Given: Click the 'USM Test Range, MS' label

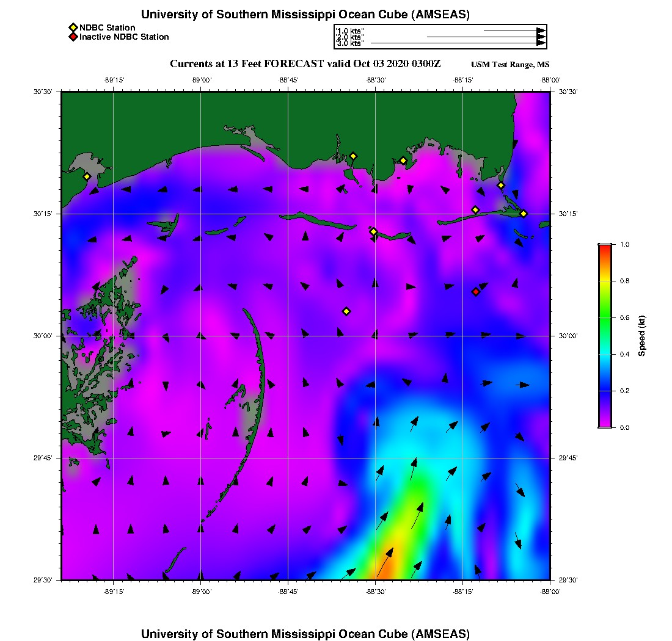Looking at the screenshot, I should pyautogui.click(x=510, y=65).
